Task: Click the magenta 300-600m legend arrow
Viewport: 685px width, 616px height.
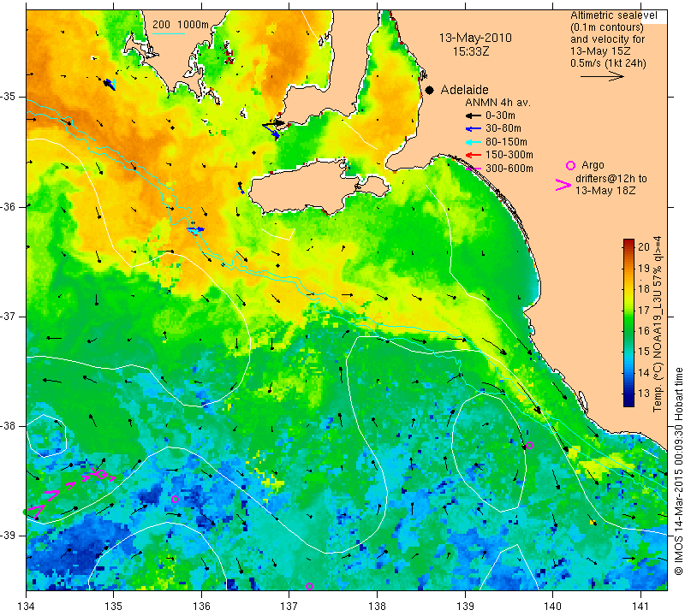Action: [x=474, y=168]
